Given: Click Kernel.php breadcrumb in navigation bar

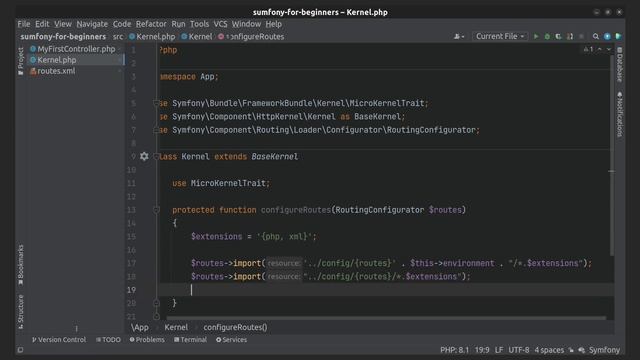Looking at the screenshot, I should tap(152, 37).
